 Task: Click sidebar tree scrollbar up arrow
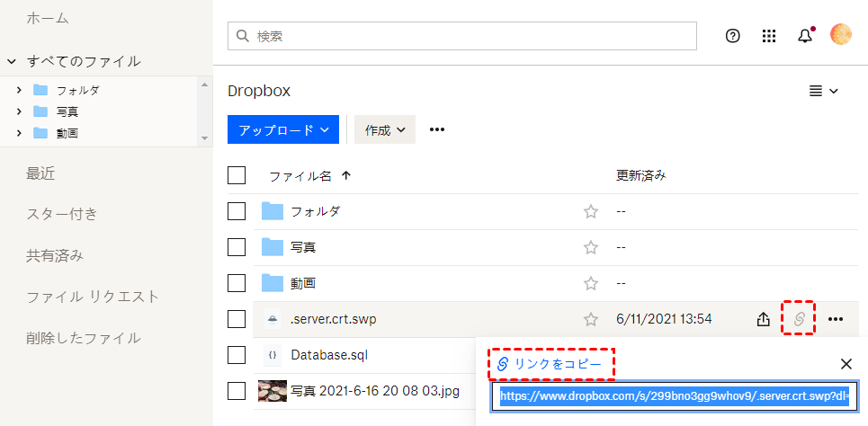204,84
